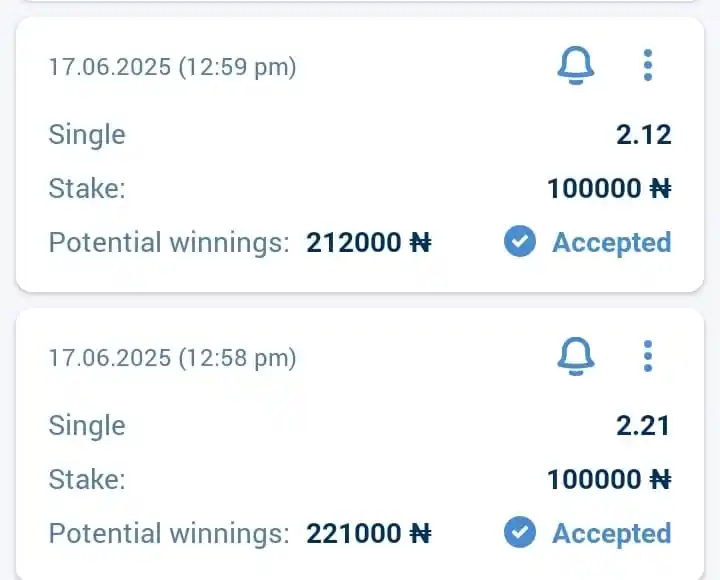Select the 17.06.2025 (12:58 pm) date

pos(173,358)
